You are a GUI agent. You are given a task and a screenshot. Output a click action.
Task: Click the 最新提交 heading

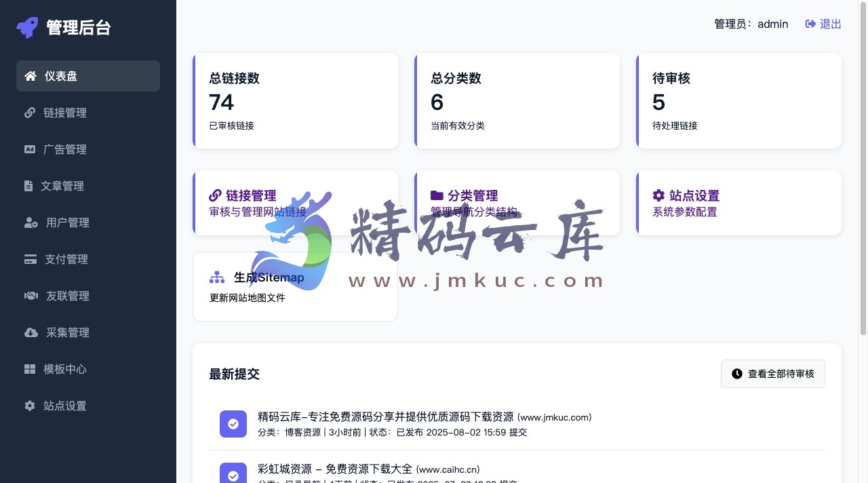tap(235, 374)
